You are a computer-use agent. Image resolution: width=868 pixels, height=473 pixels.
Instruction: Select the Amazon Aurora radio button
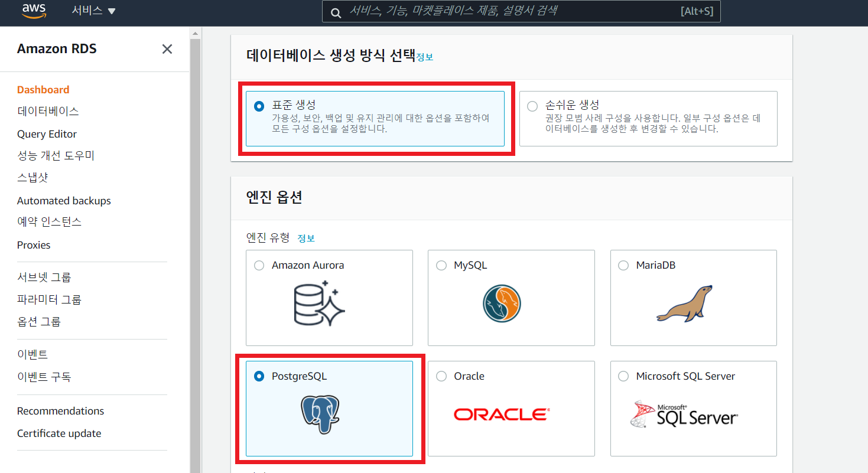point(259,266)
